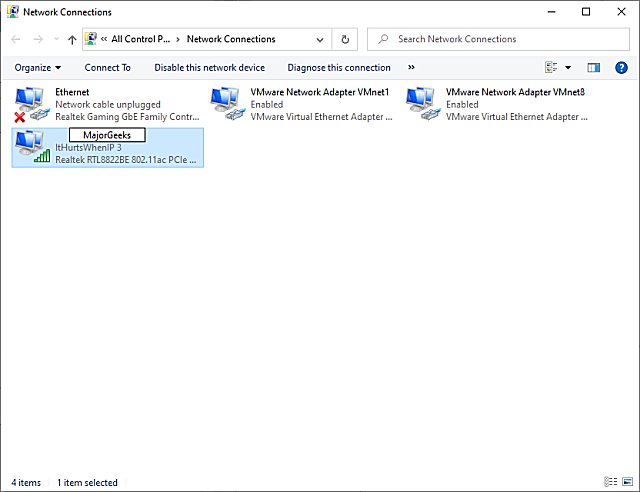Viewport: 640px width, 492px height.
Task: Select All Control P... breadcrumb
Action: [x=140, y=39]
